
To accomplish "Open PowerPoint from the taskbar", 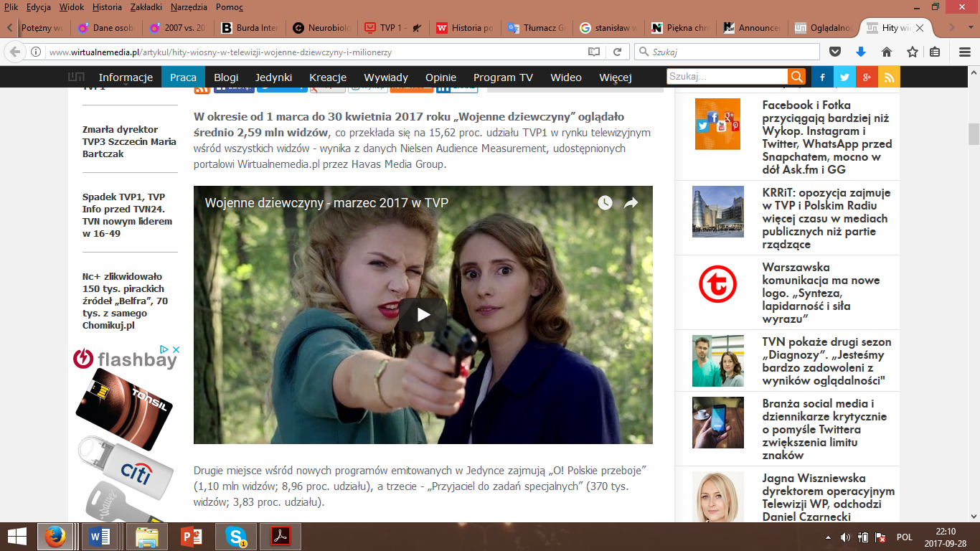I will [191, 536].
